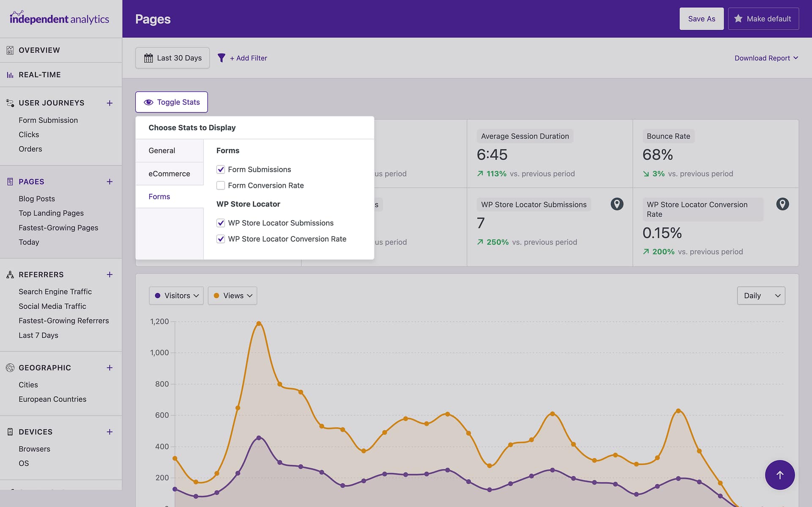Click the scroll-to-top arrow button

pyautogui.click(x=779, y=475)
